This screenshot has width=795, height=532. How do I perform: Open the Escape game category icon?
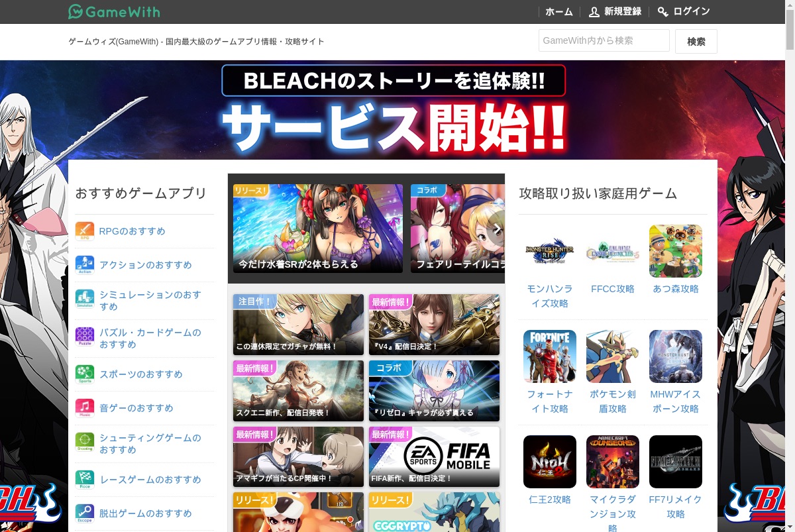85,513
